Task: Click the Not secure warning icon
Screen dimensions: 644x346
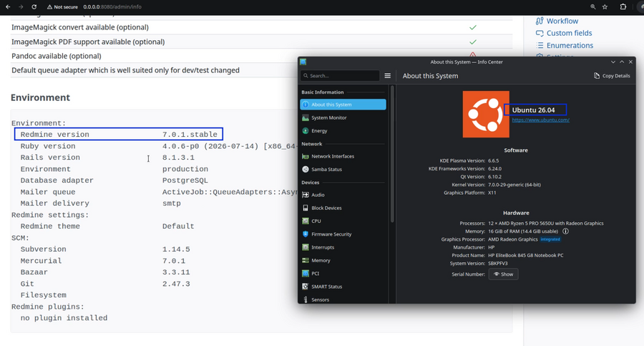Action: click(49, 6)
